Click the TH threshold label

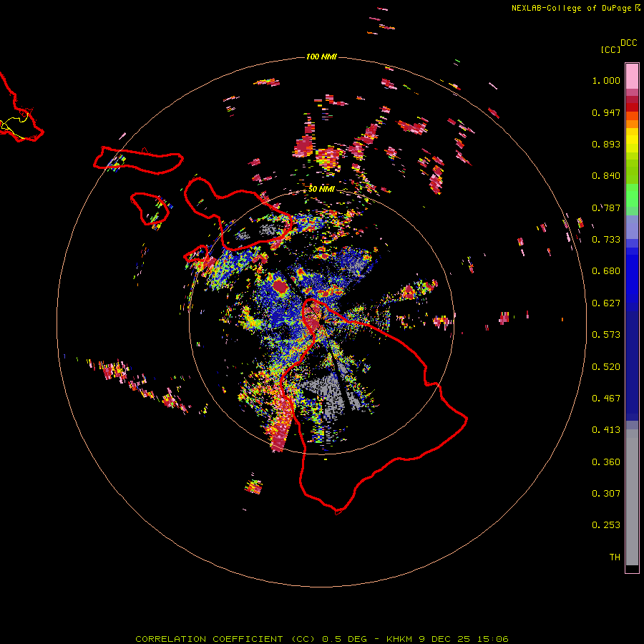615,557
